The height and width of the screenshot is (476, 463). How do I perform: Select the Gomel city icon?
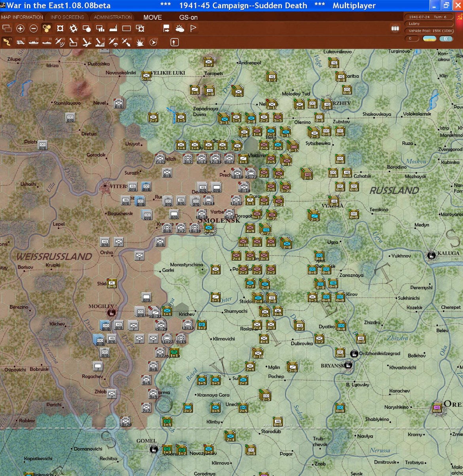[154, 449]
